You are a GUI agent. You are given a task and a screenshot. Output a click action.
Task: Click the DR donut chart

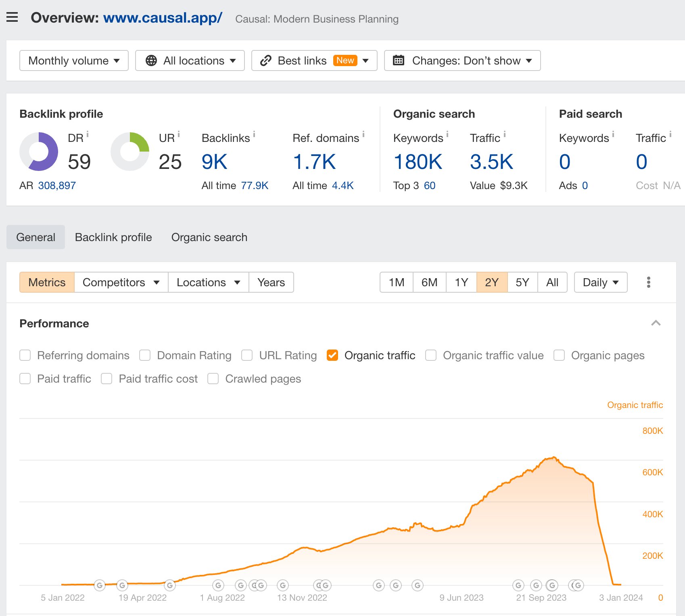(x=39, y=152)
